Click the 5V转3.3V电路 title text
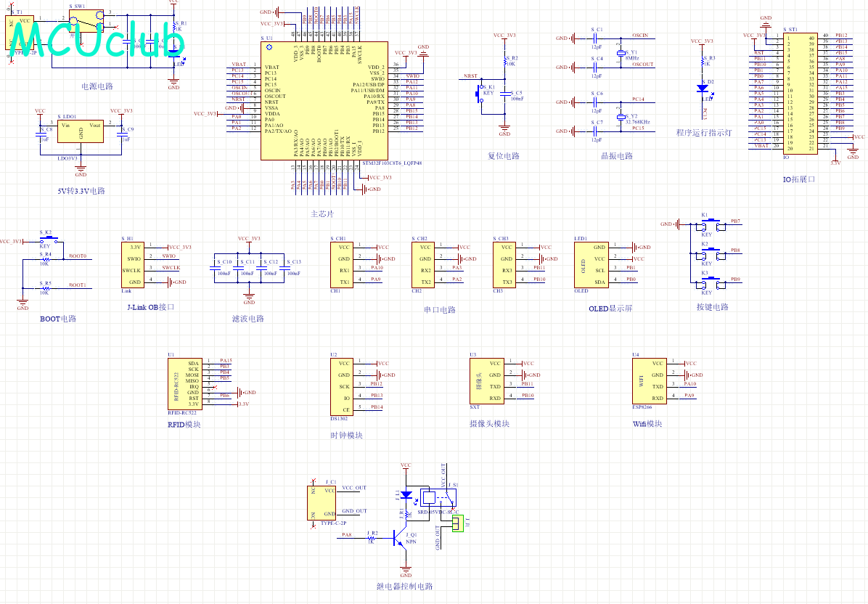Screen dimensions: 868x604 click(x=81, y=191)
